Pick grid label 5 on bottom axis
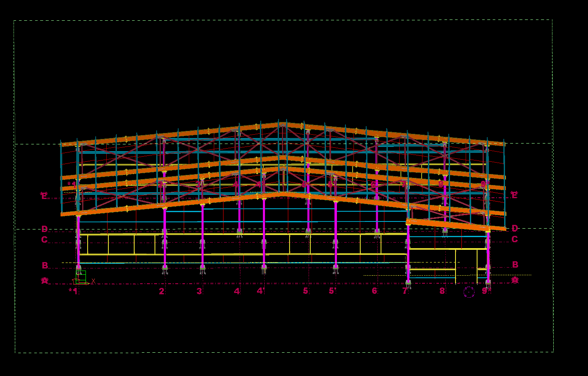This screenshot has width=588, height=376. tap(305, 291)
